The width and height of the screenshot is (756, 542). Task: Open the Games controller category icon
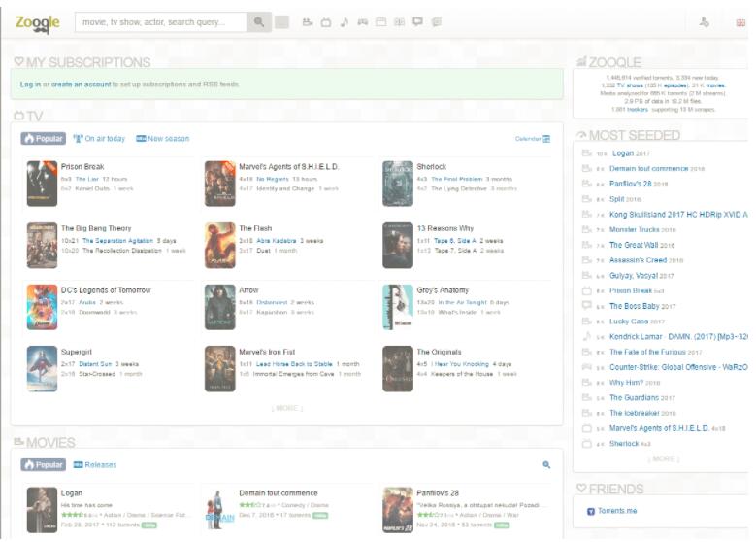[363, 22]
